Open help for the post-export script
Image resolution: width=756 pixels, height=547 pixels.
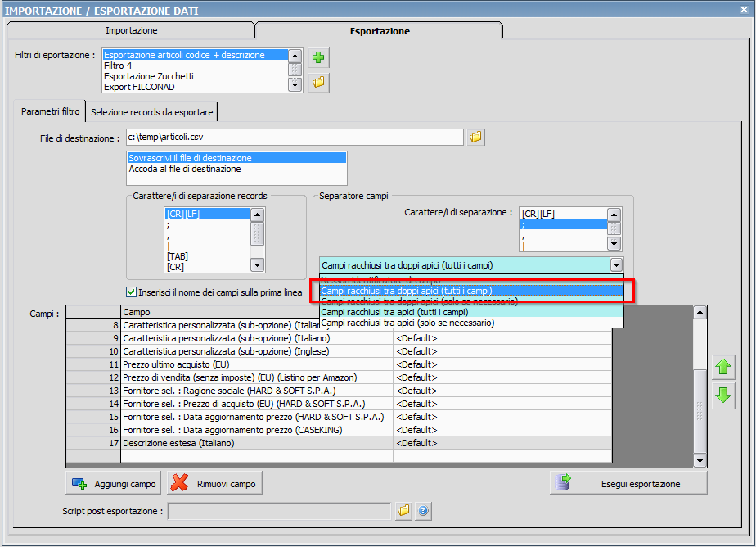coord(423,510)
